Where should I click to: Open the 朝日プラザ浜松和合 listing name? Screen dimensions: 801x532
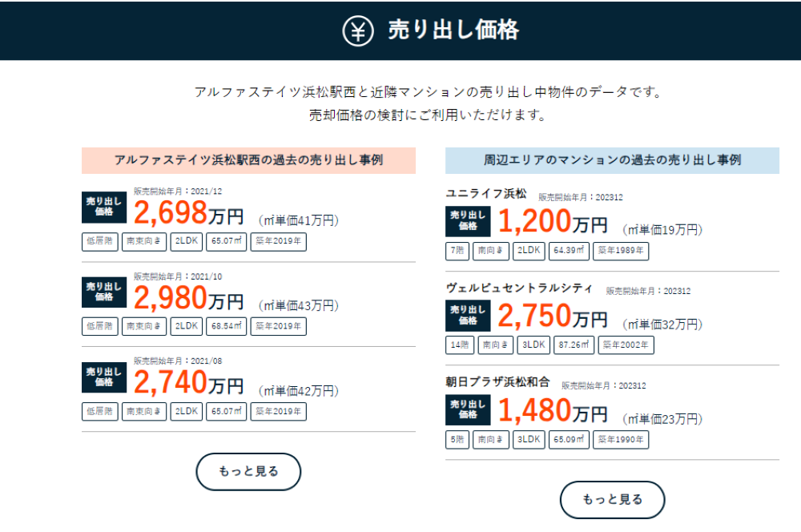click(497, 382)
